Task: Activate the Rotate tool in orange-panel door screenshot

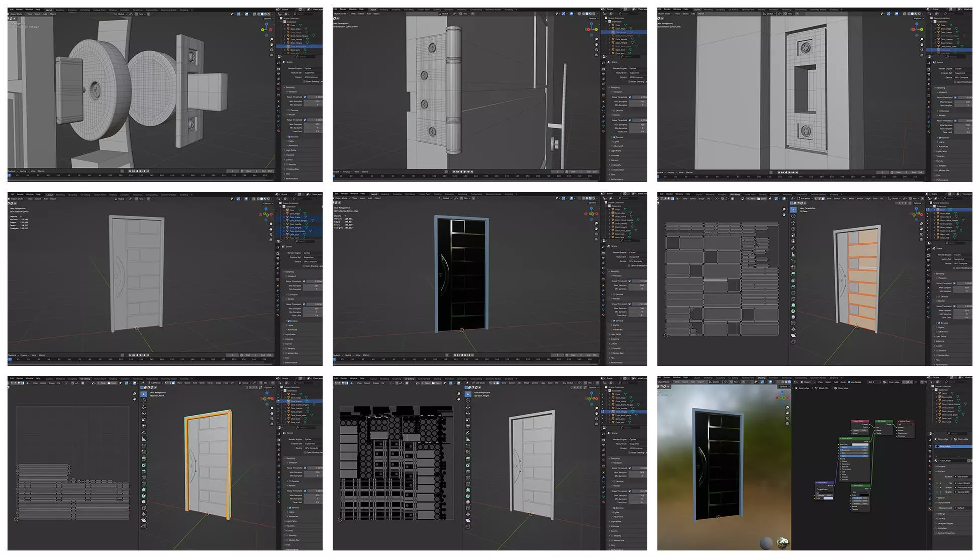Action: click(793, 229)
